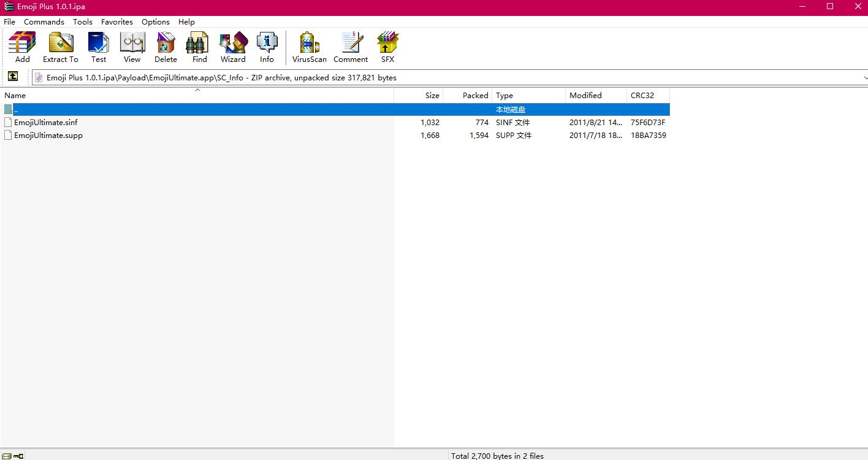Open the Extract To tool
This screenshot has width=868, height=460.
point(61,47)
